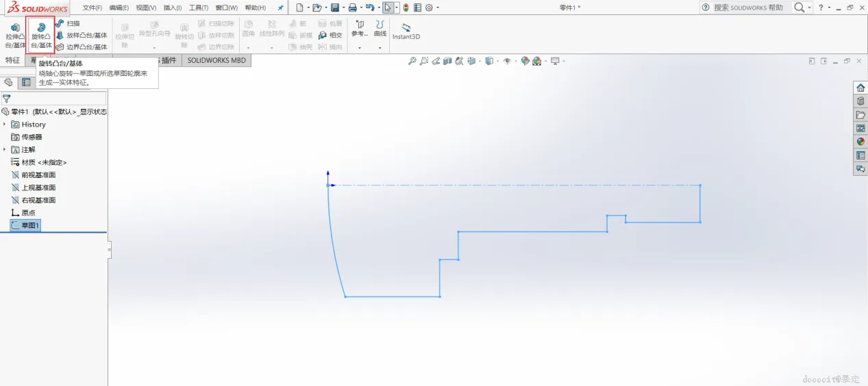
Task: Open the 工具(T) menu
Action: pos(198,8)
